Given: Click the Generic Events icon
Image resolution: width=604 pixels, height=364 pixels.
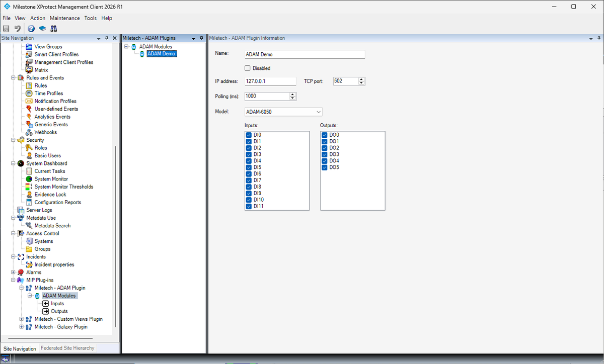Looking at the screenshot, I should pyautogui.click(x=29, y=125).
